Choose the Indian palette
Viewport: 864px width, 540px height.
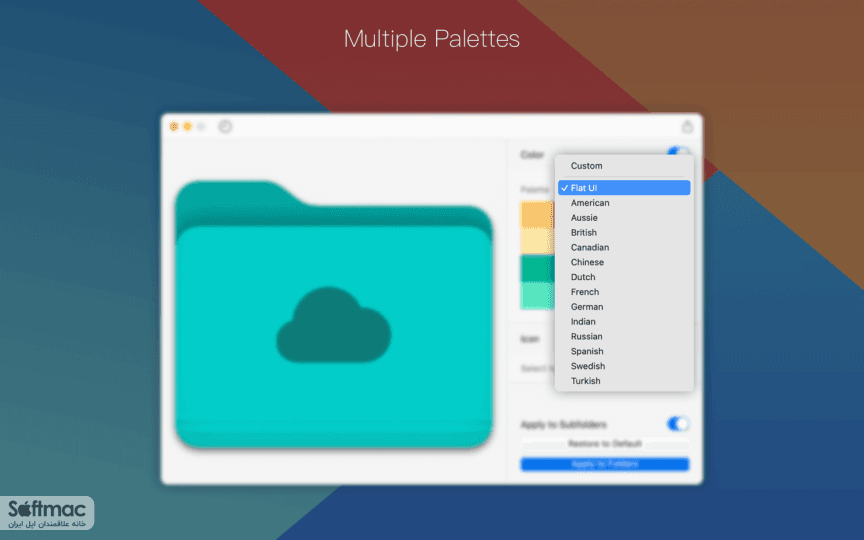624,322
